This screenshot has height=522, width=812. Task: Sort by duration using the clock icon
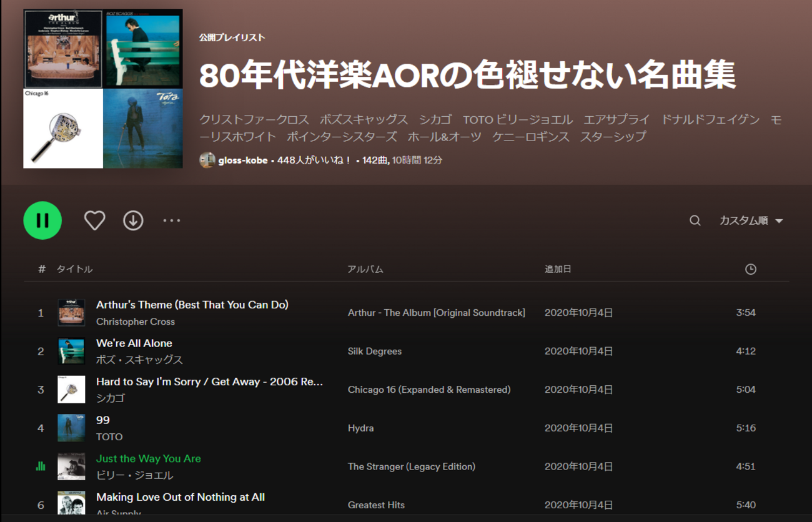[751, 269]
